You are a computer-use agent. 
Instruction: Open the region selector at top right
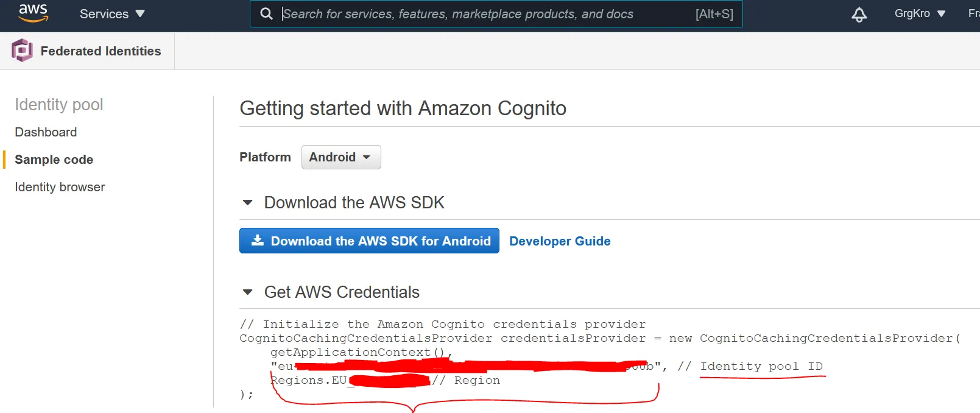click(973, 14)
